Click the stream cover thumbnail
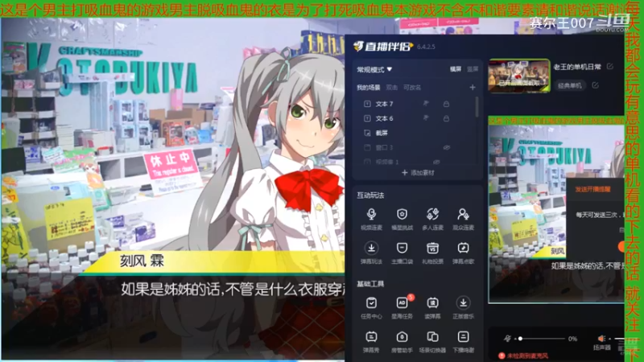644x362 pixels. tap(518, 76)
